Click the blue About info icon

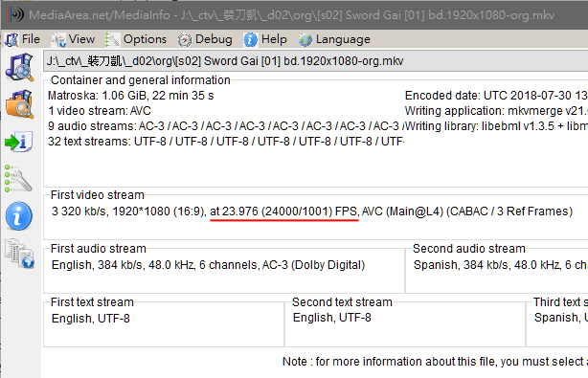point(19,215)
